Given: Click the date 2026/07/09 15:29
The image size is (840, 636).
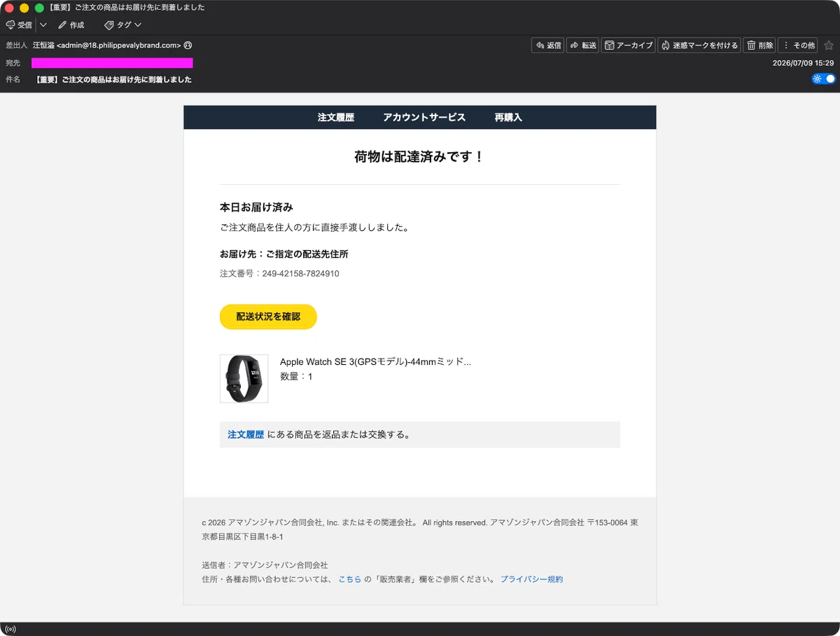Looking at the screenshot, I should [803, 63].
